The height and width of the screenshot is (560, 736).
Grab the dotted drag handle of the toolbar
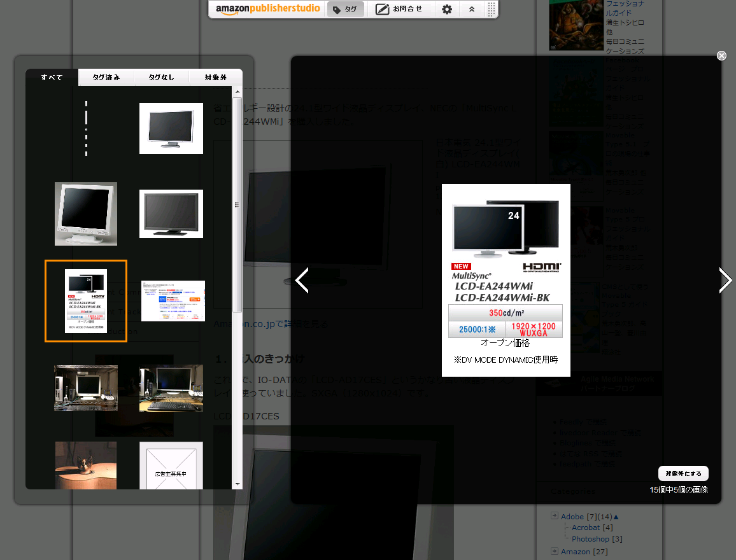click(491, 10)
